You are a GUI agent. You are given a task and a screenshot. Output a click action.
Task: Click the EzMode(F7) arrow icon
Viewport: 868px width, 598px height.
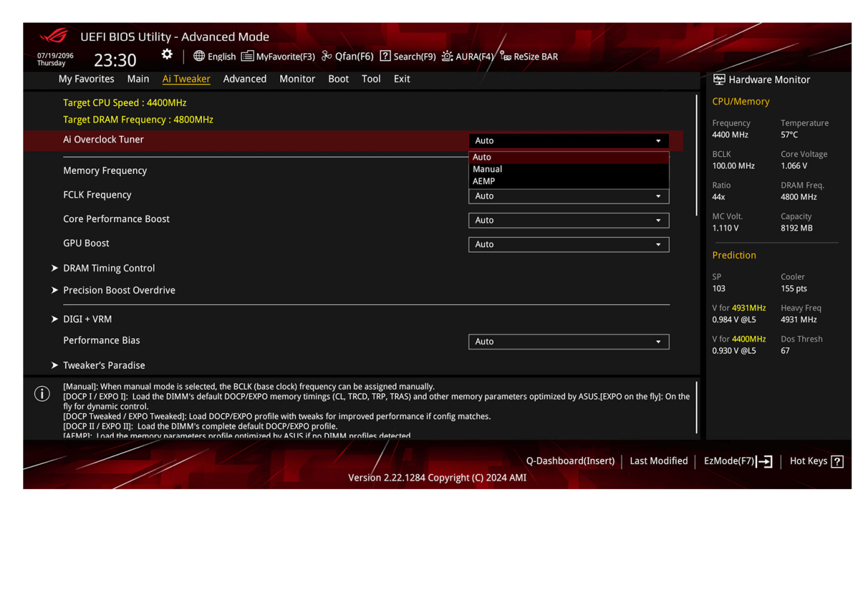point(766,461)
